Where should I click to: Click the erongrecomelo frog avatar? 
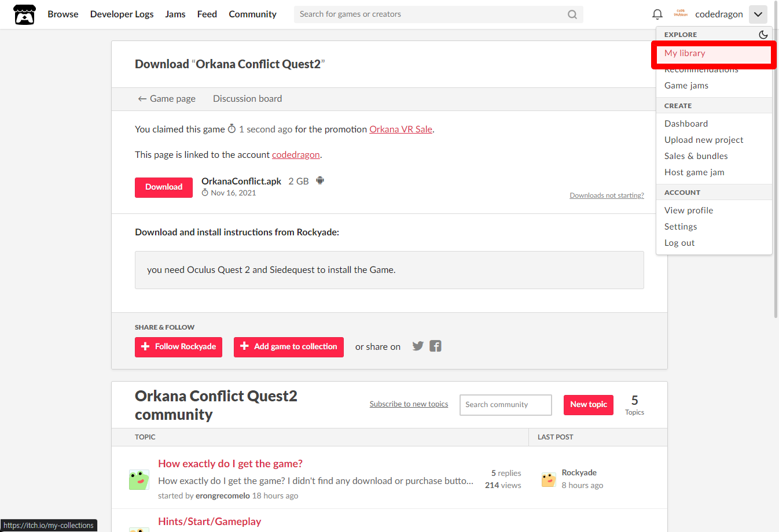click(139, 480)
